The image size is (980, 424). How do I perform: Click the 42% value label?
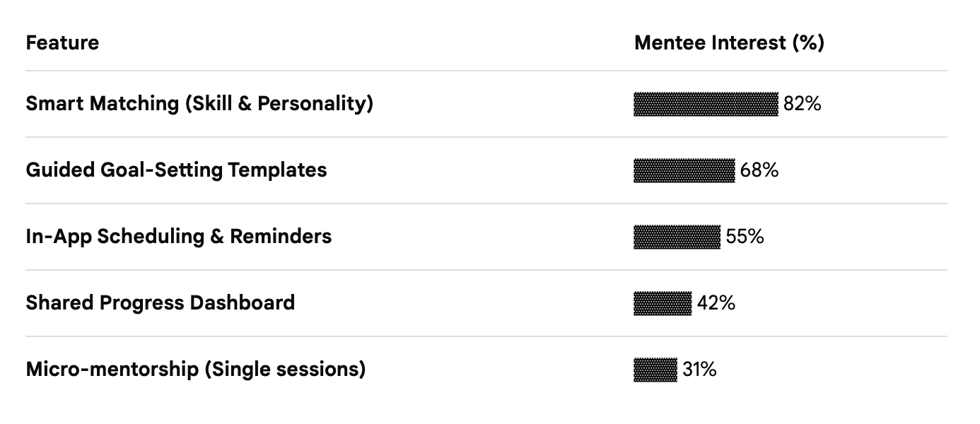coord(716,303)
